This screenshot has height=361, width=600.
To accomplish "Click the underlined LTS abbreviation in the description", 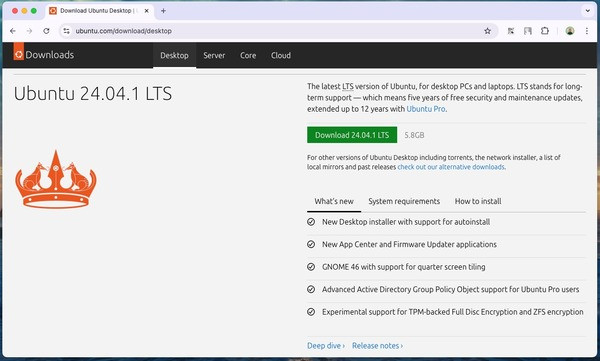I will (348, 87).
